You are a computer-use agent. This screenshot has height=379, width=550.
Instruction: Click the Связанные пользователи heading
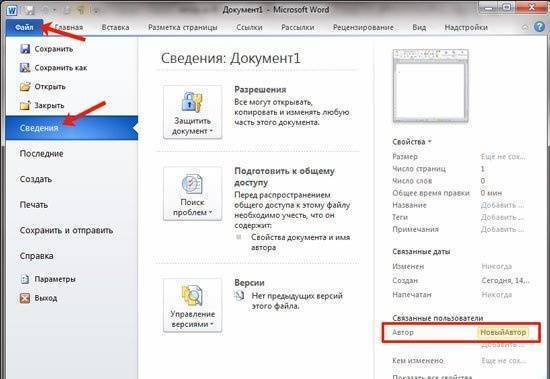tap(438, 318)
